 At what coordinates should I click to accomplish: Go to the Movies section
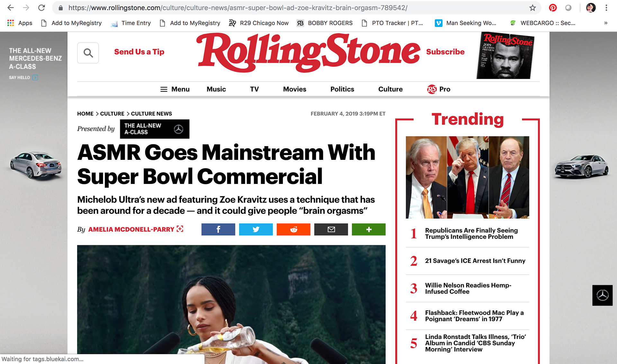click(x=295, y=89)
